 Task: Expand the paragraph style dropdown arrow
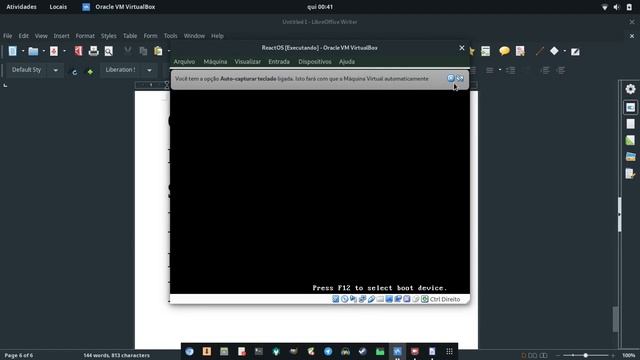click(x=56, y=70)
